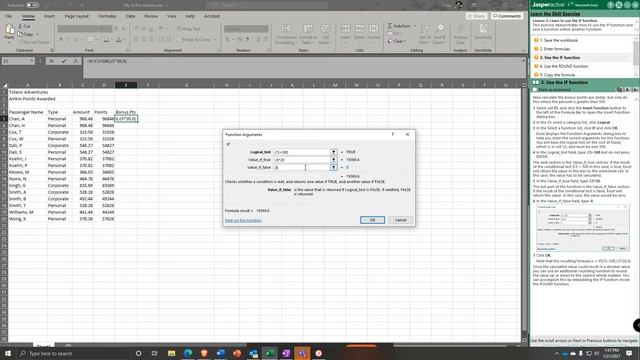The width and height of the screenshot is (640, 360).
Task: Click the Font Color icon
Action: click(118, 40)
